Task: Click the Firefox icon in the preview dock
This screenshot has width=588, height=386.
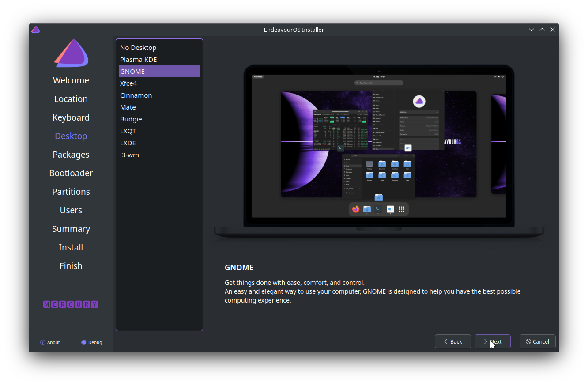Action: (356, 209)
